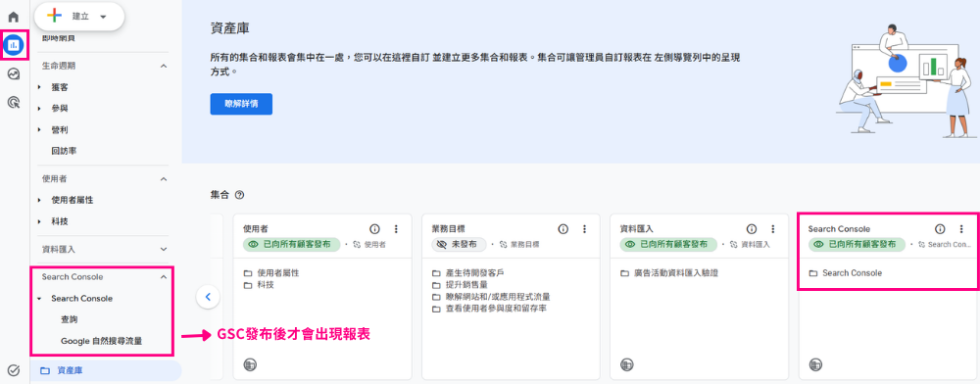Image resolution: width=980 pixels, height=384 pixels.
Task: Open more options on 使用者 collection card
Action: (396, 229)
